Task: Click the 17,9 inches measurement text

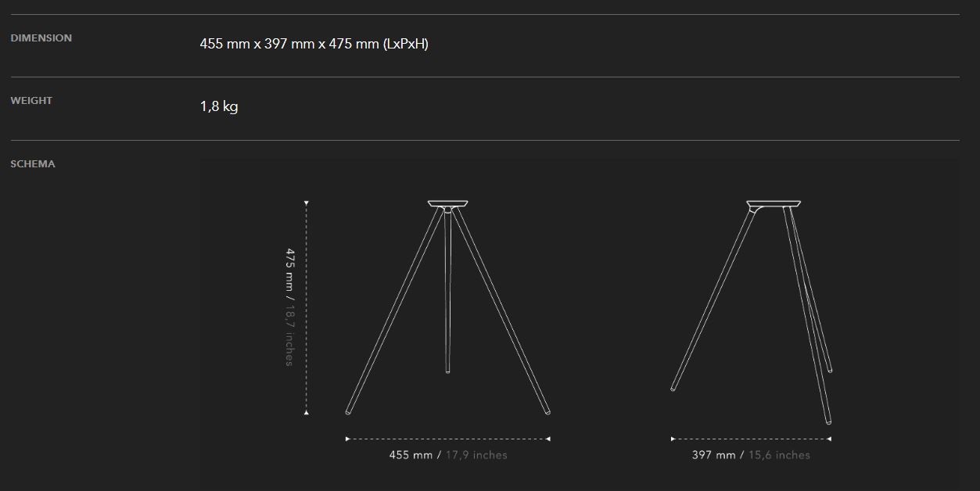Action: tap(476, 455)
